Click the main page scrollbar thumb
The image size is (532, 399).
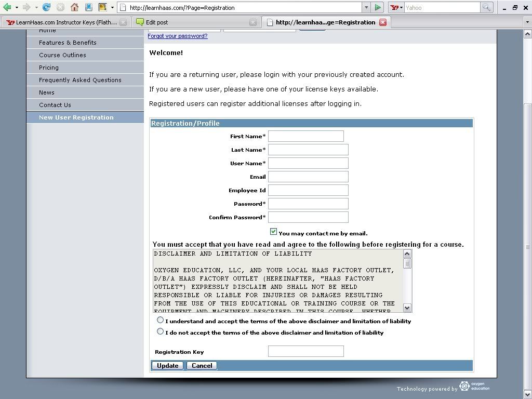click(528, 247)
